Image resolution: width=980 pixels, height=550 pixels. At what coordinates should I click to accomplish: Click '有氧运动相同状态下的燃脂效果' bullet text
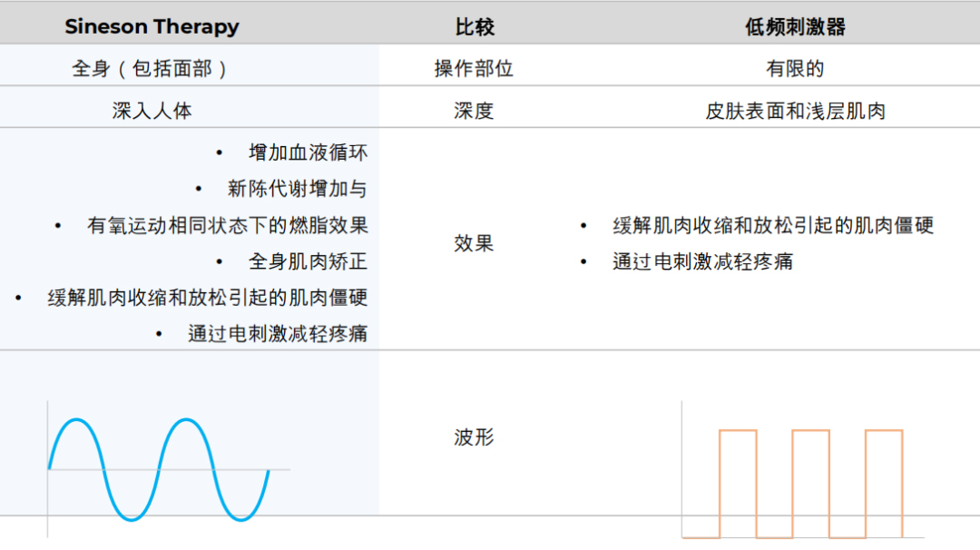pyautogui.click(x=228, y=225)
